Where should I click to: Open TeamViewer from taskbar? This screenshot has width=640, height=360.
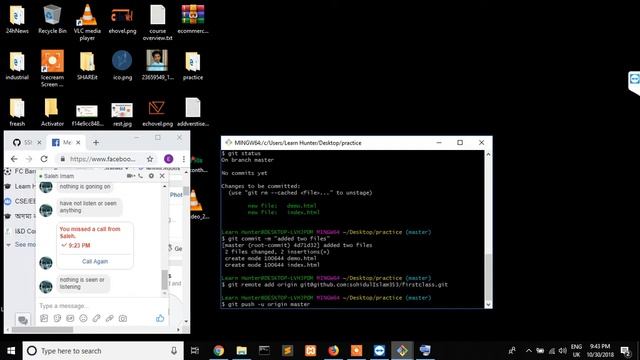[x=379, y=351]
